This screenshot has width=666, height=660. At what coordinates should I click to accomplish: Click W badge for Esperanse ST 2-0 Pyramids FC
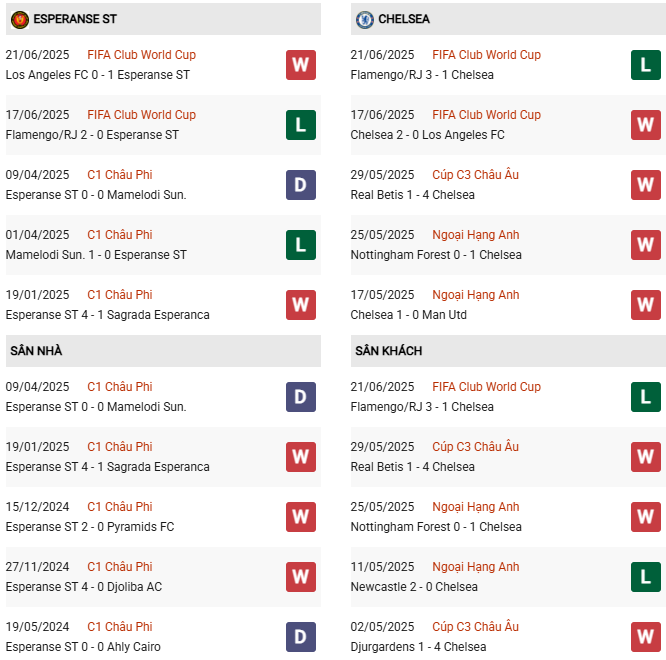[x=300, y=517]
